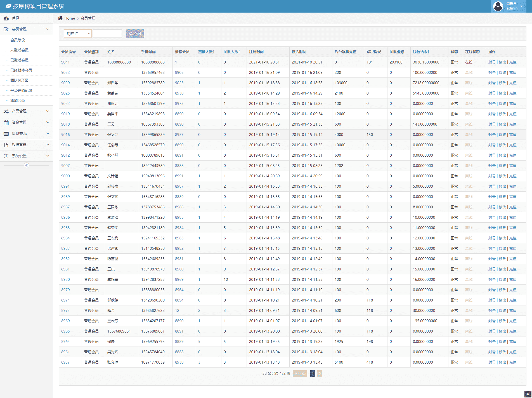Open the 用户ID search field dropdown
532x398 pixels.
(x=78, y=34)
